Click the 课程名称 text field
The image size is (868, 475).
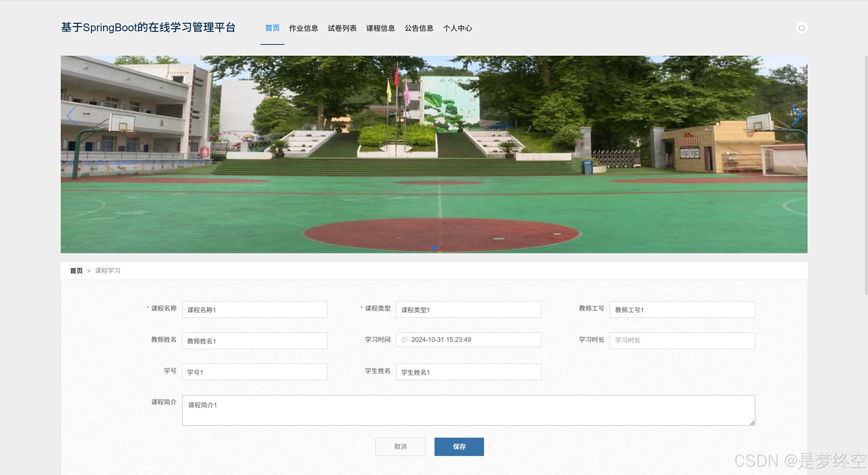pyautogui.click(x=254, y=310)
